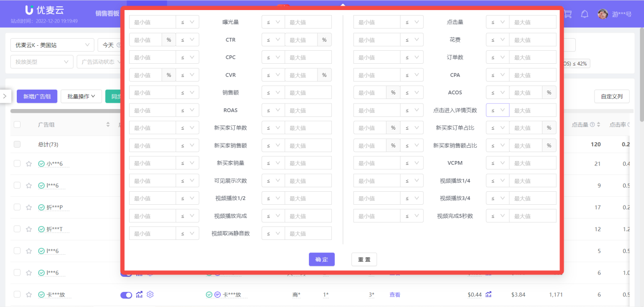Click the 确定 button
This screenshot has height=307, width=644.
click(x=322, y=259)
